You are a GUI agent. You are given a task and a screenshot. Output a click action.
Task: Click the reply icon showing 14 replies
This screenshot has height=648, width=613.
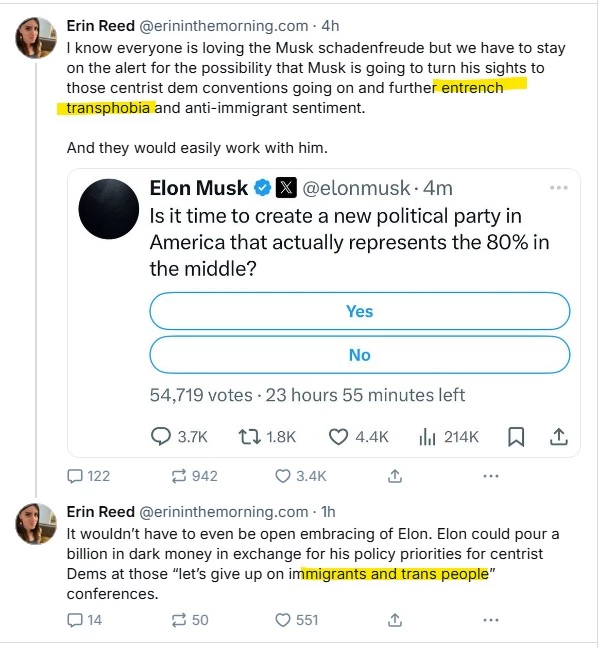tap(75, 620)
